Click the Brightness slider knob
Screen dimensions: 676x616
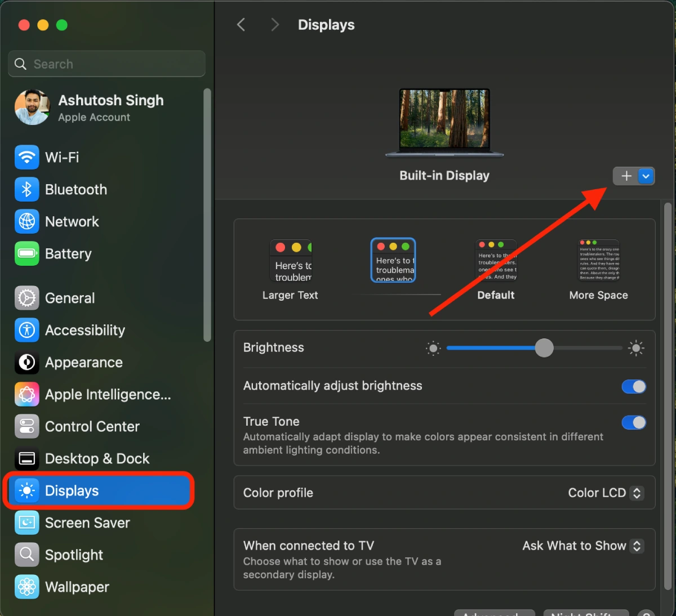coord(544,348)
